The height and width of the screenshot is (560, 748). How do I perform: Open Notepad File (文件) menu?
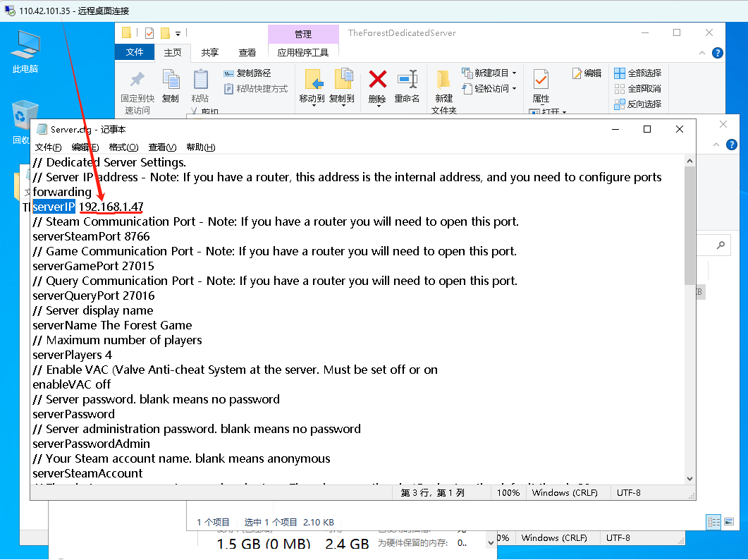click(48, 147)
